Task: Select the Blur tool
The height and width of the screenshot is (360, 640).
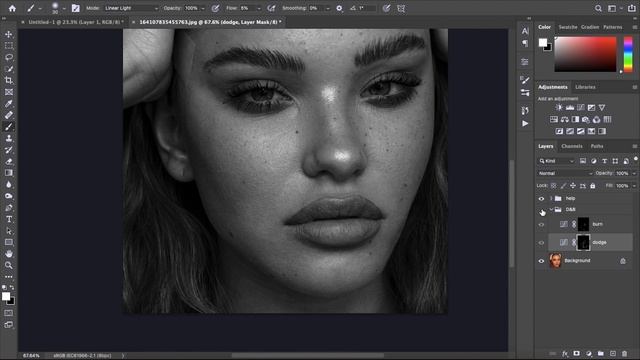Action: (x=9, y=184)
